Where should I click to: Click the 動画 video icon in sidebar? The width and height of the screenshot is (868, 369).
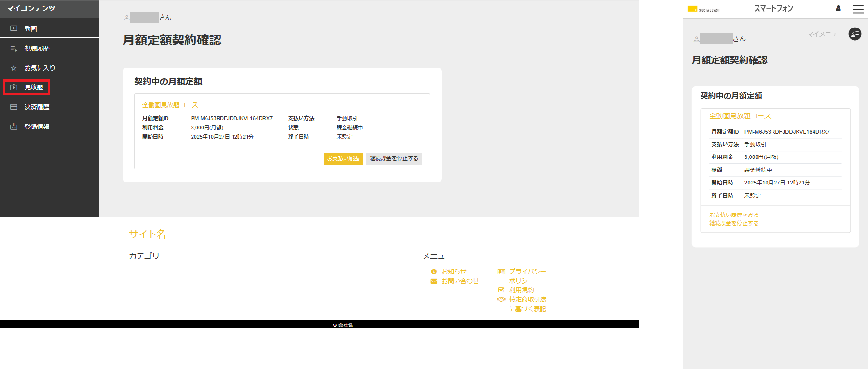tap(14, 28)
